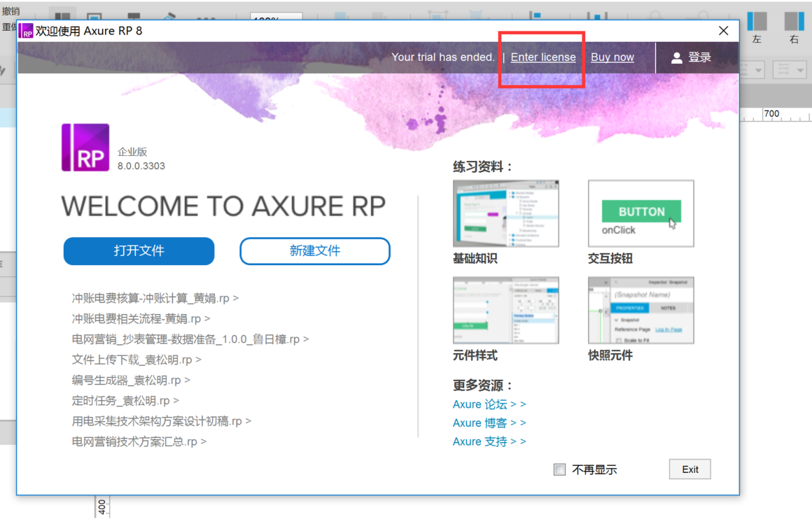The width and height of the screenshot is (812, 519).
Task: Close the welcome dialog with the X button
Action: click(723, 31)
